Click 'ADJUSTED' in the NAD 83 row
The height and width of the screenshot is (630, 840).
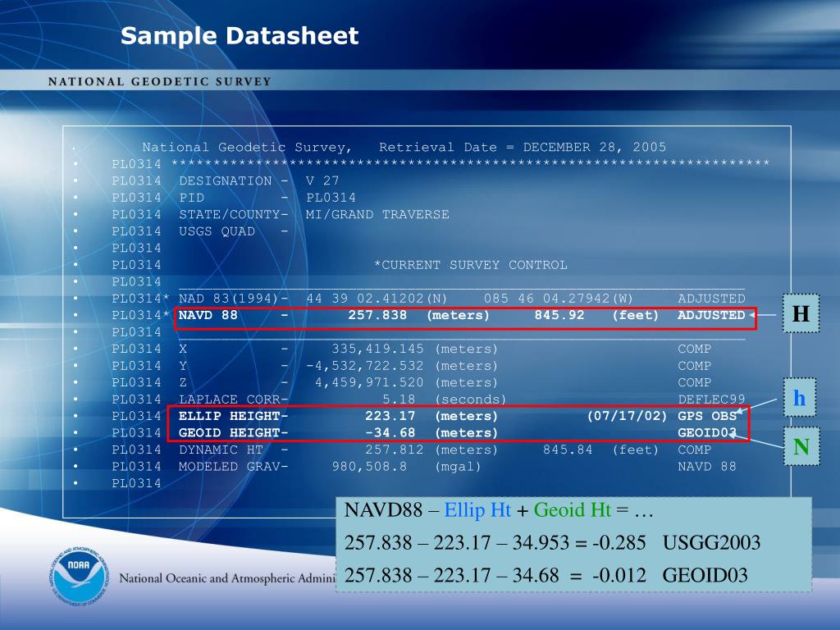(711, 299)
